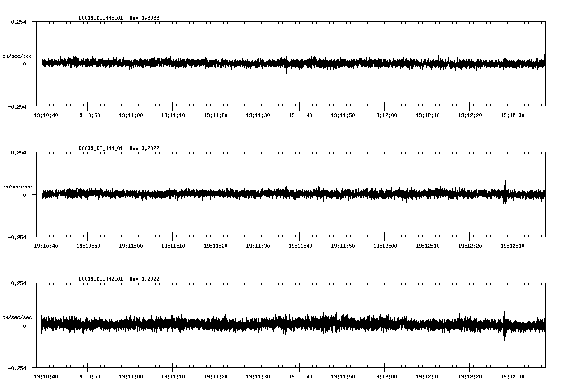The image size is (576, 392).
Task: Select the 0.254 upper limit on HNE plot
Action: coord(18,22)
